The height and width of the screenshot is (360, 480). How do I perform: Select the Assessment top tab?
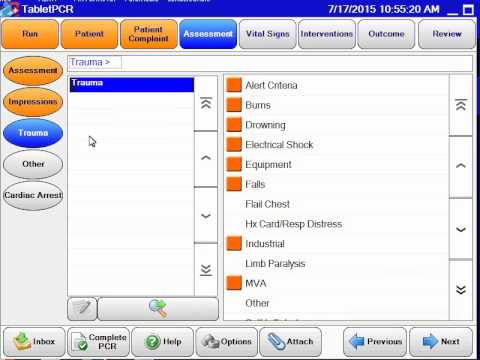(x=208, y=34)
